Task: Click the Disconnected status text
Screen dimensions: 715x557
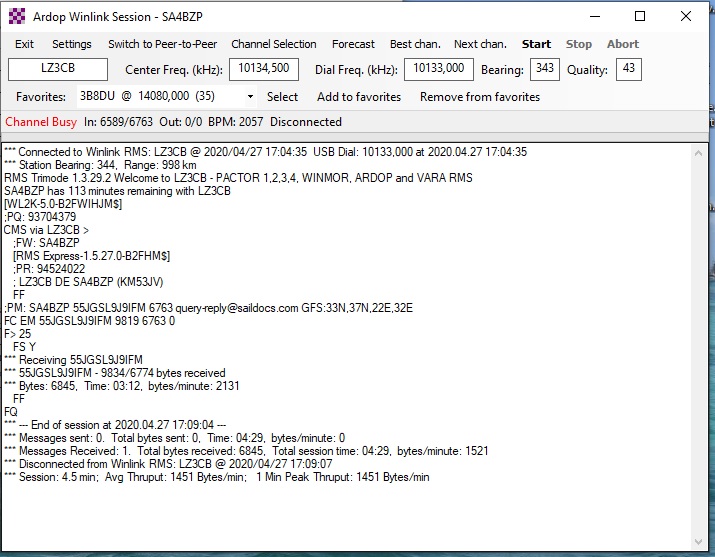Action: (x=306, y=122)
